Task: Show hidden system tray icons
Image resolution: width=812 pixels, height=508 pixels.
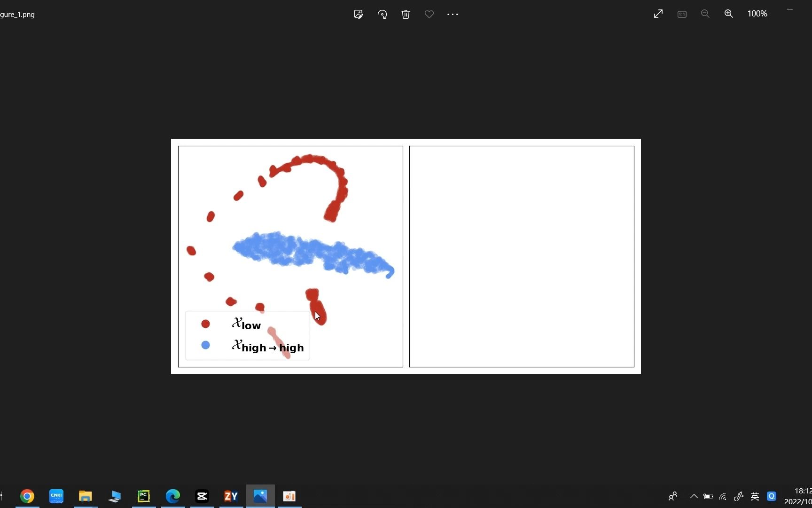Action: (694, 496)
